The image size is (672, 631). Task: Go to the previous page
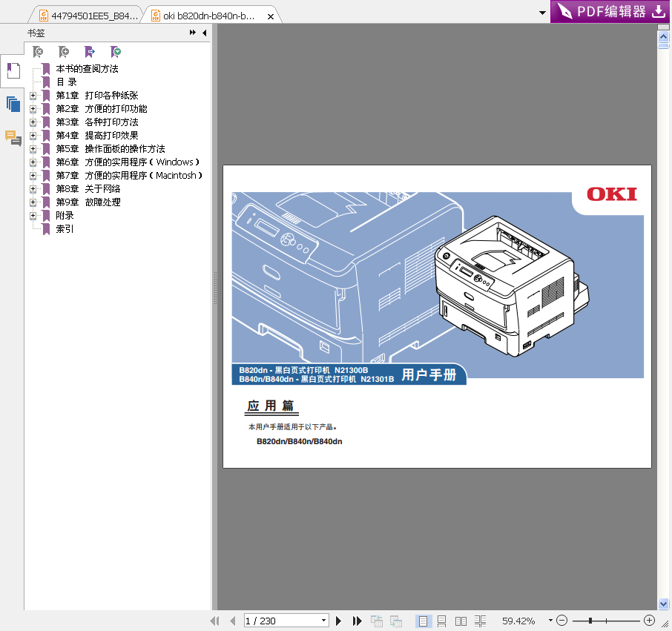coord(233,621)
